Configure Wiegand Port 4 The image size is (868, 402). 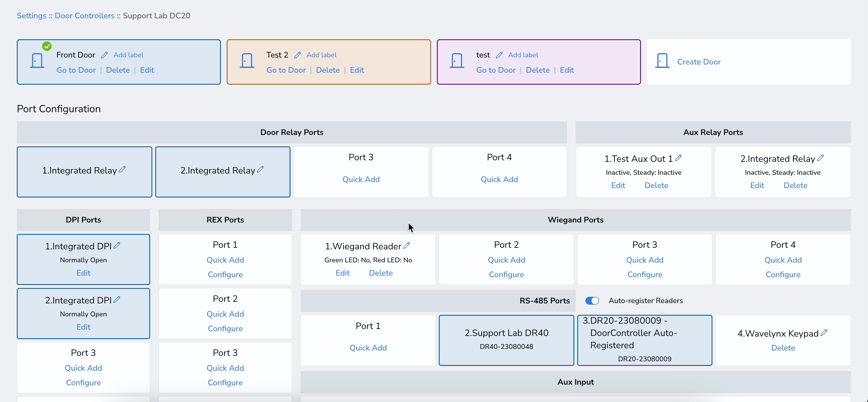click(783, 274)
